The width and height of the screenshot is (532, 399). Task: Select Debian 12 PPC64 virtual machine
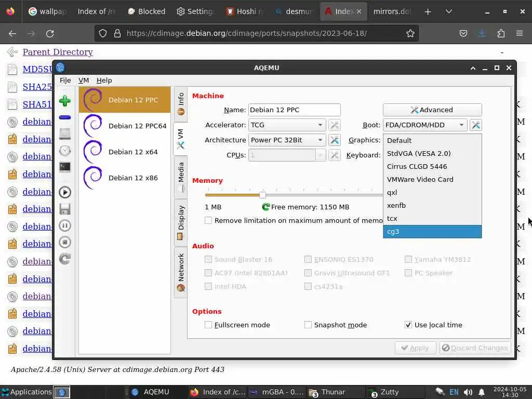pyautogui.click(x=125, y=126)
